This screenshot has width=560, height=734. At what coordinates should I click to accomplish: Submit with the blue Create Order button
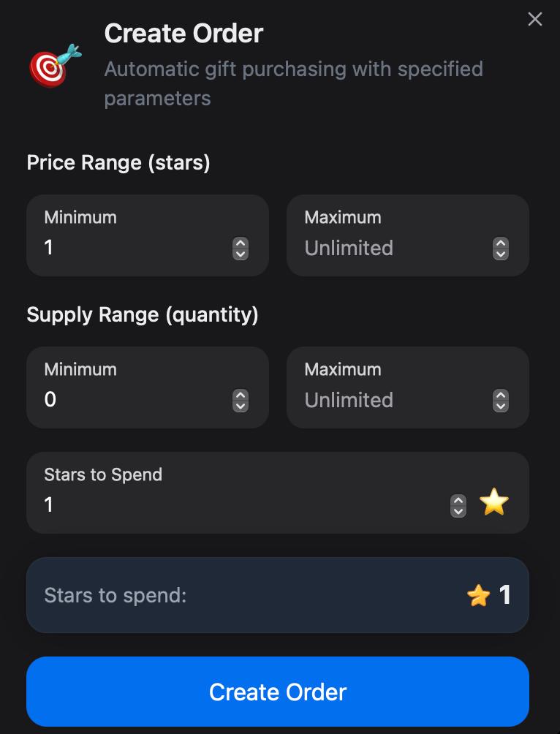point(278,692)
